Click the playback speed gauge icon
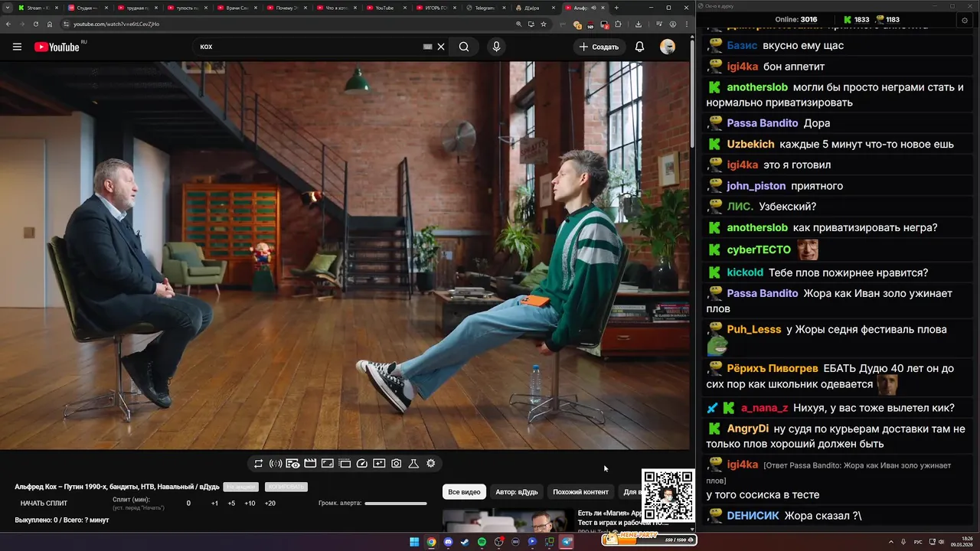The width and height of the screenshot is (980, 551). 362,463
